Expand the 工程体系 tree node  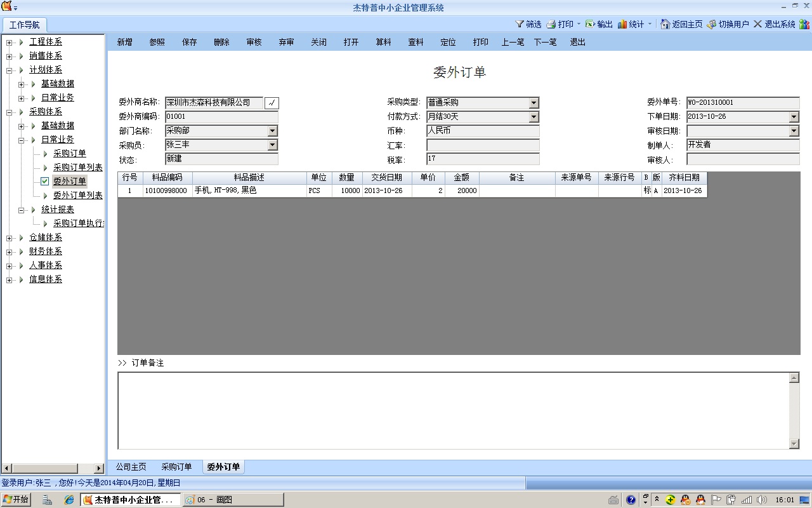[x=10, y=42]
